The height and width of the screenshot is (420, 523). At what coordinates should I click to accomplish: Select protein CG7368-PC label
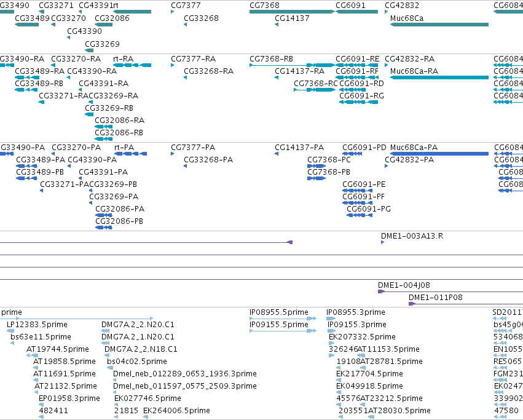[x=329, y=160]
